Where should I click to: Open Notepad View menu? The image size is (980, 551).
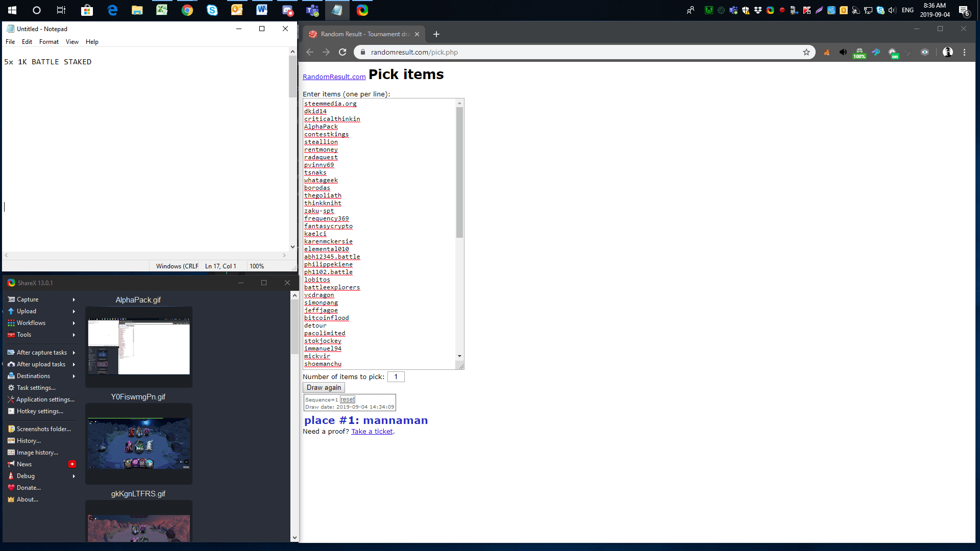tap(72, 42)
